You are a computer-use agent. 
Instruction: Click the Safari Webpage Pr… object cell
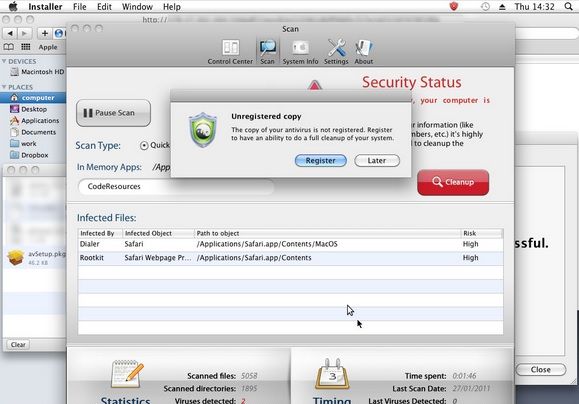tap(158, 258)
